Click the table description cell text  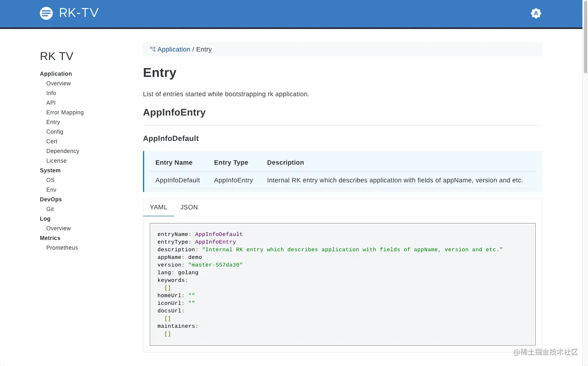point(395,180)
